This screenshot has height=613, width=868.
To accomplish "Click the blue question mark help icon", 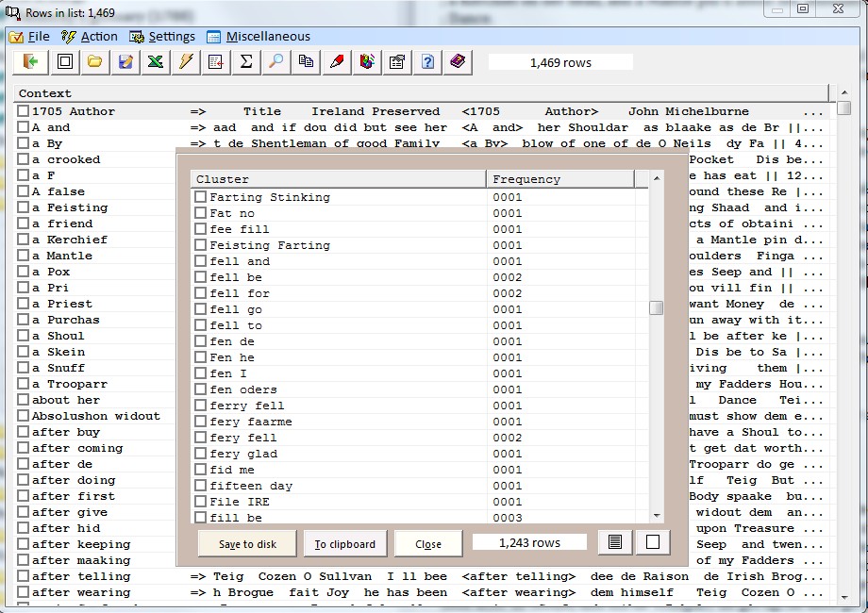I will pyautogui.click(x=427, y=62).
